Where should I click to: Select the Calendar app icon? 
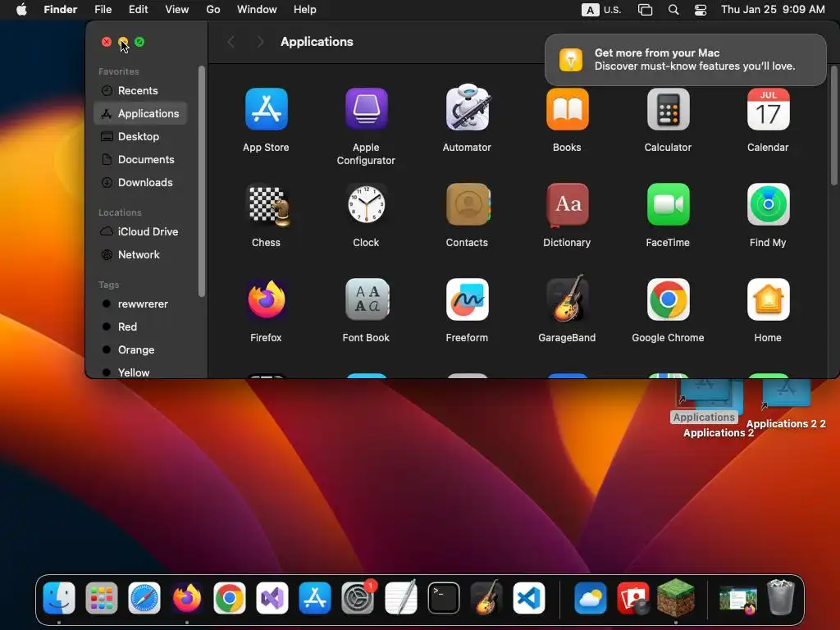pos(768,109)
